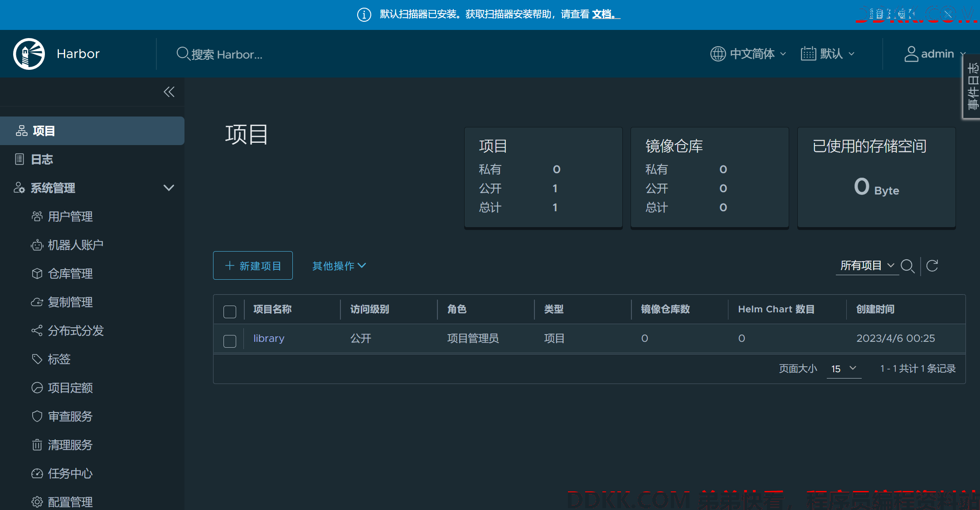This screenshot has height=510, width=980.
Task: Open the page size 15 dropdown
Action: pos(844,369)
